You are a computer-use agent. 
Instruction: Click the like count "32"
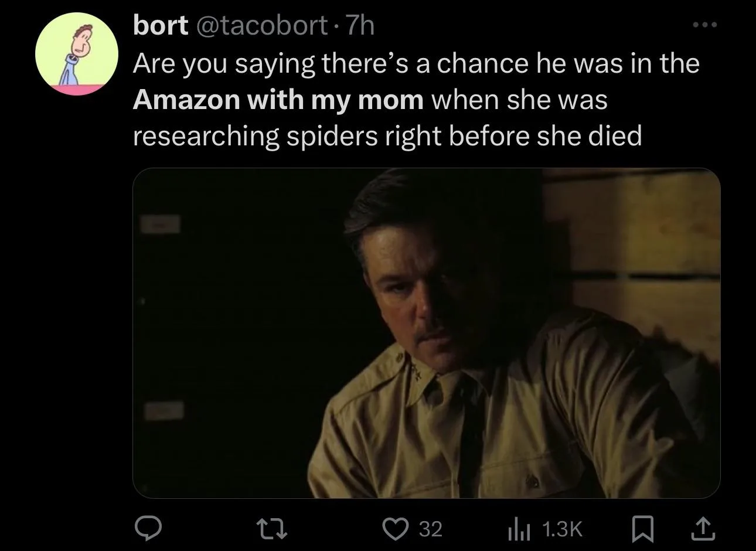coord(430,529)
